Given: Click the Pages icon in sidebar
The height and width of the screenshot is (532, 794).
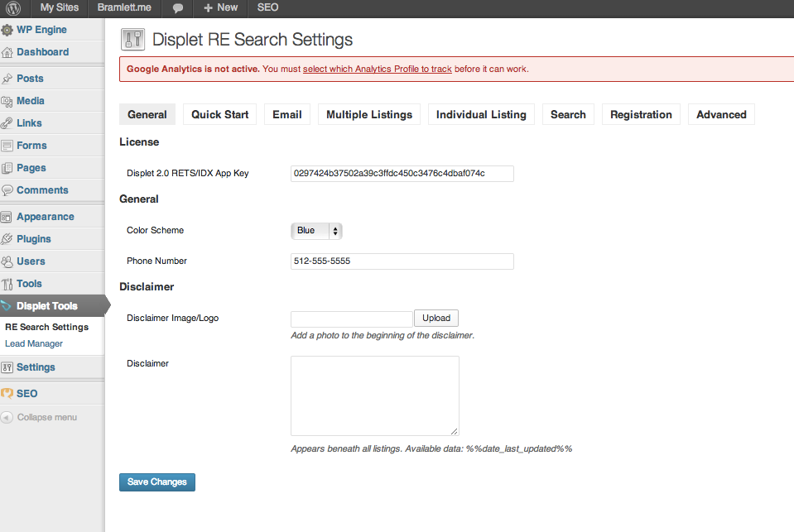Looking at the screenshot, I should [7, 168].
